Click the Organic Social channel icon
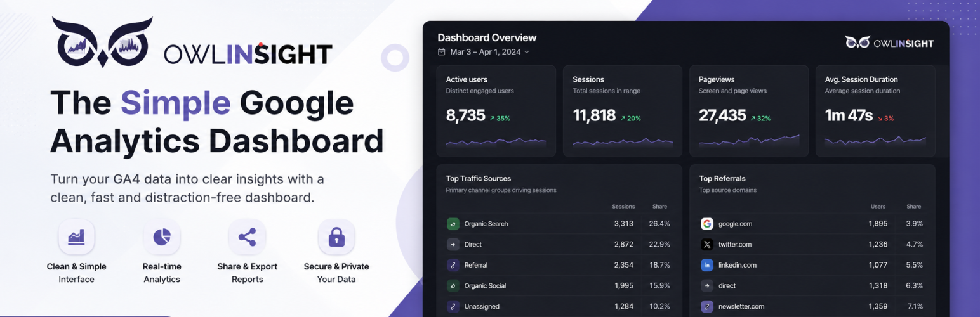Viewport: 980px width, 317px height. click(453, 285)
